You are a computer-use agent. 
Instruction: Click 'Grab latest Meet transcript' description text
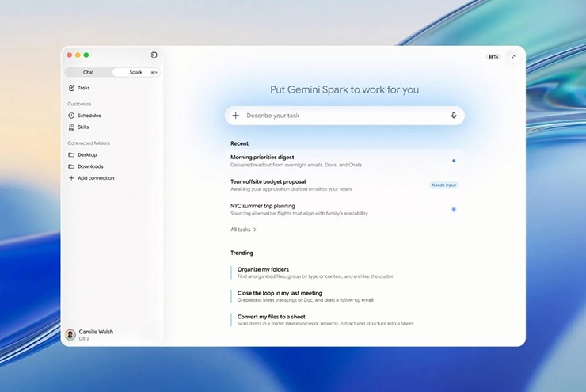306,300
